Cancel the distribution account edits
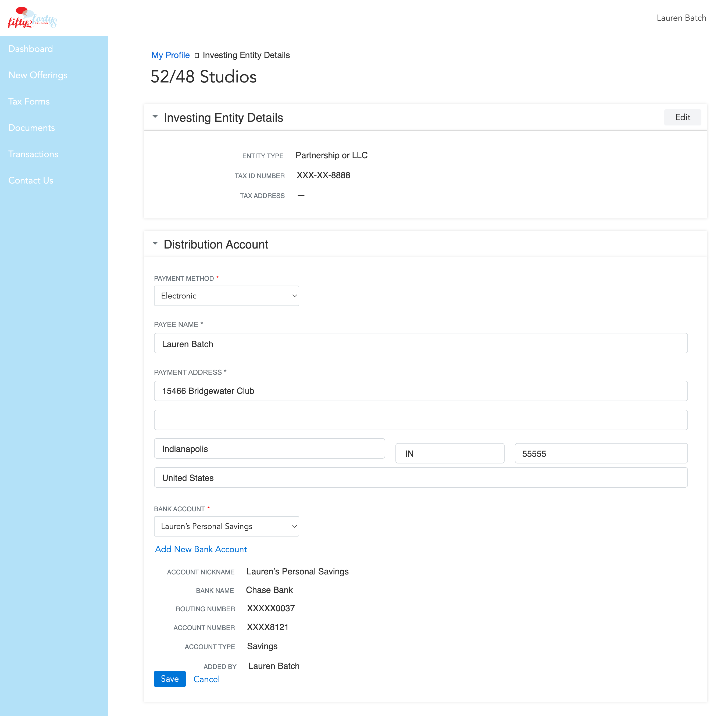Viewport: 728px width, 716px height. coord(206,679)
